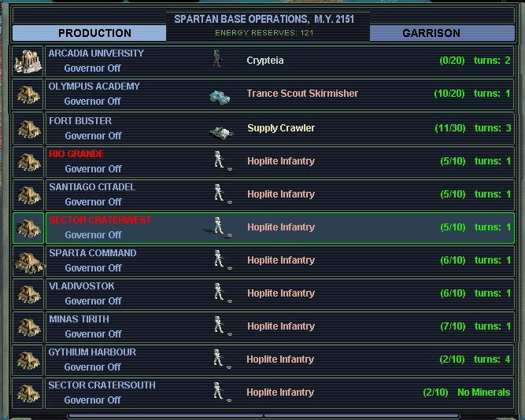This screenshot has height=420, width=525.
Task: Select the Sector Craterwest row's Hoplite Infantry label
Action: [x=280, y=227]
